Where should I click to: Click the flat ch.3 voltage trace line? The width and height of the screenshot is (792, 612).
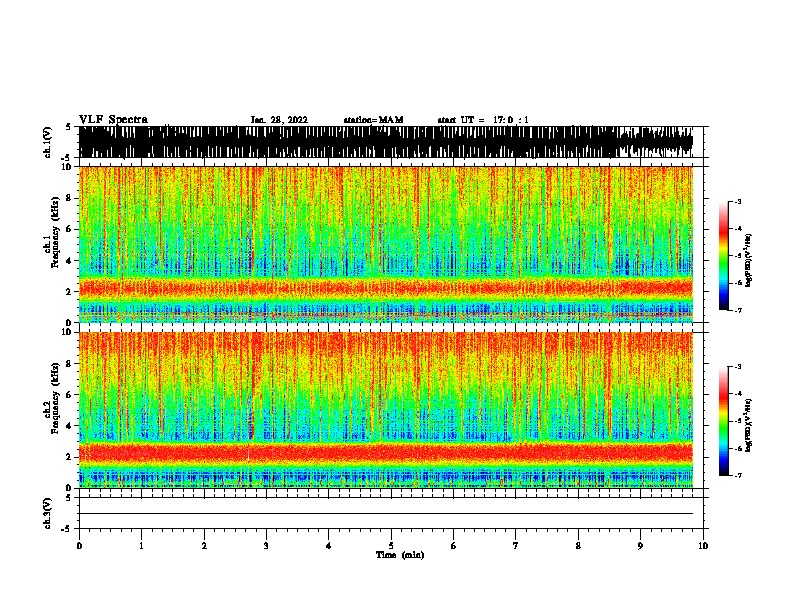pyautogui.click(x=386, y=514)
